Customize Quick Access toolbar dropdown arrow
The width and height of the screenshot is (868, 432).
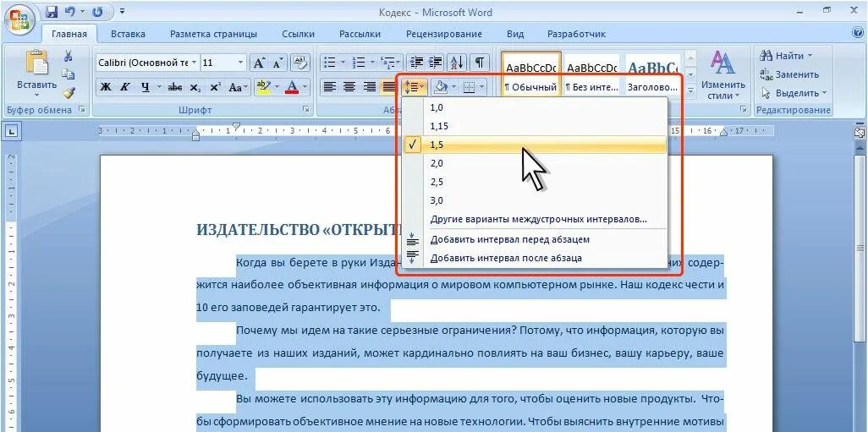(x=122, y=11)
